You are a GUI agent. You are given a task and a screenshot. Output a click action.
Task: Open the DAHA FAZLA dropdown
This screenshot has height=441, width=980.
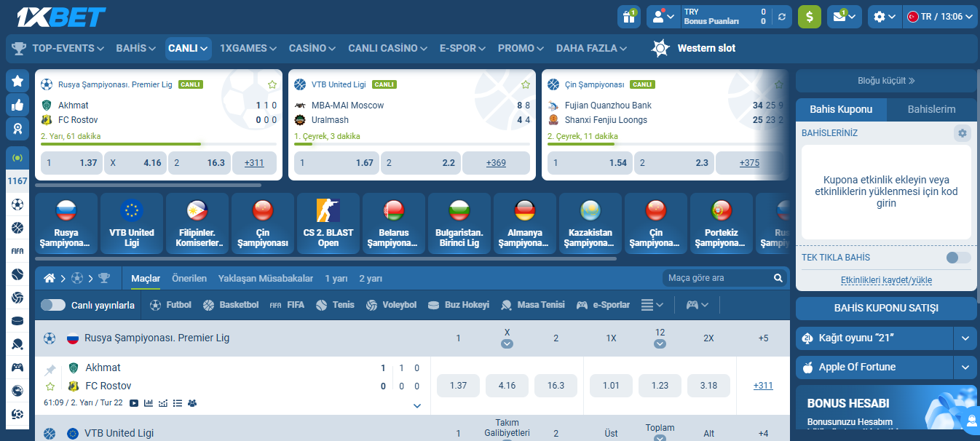pyautogui.click(x=591, y=48)
